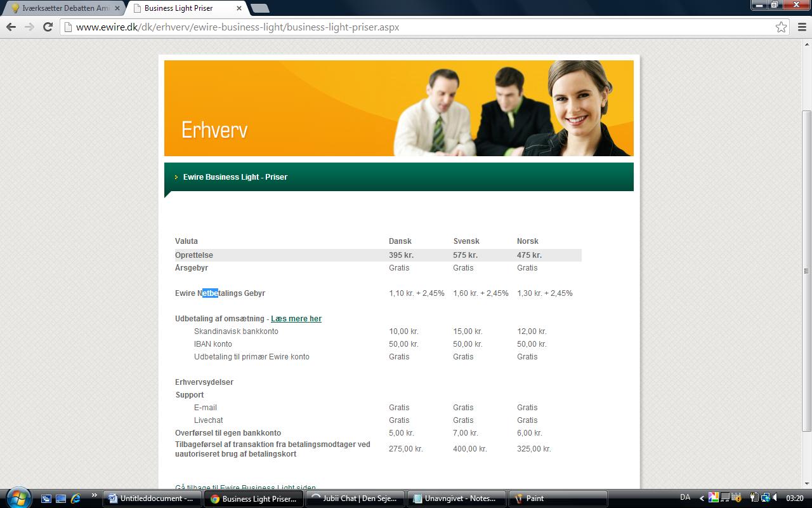Click the 575 kr. Svensk price
Viewport: 812px width, 508px height.
(466, 255)
